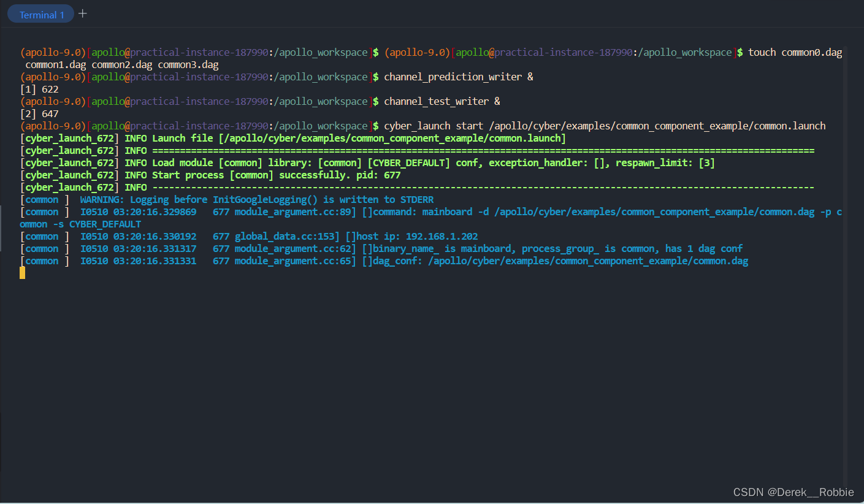
Task: Switch to the Terminal 1 tab
Action: point(41,15)
